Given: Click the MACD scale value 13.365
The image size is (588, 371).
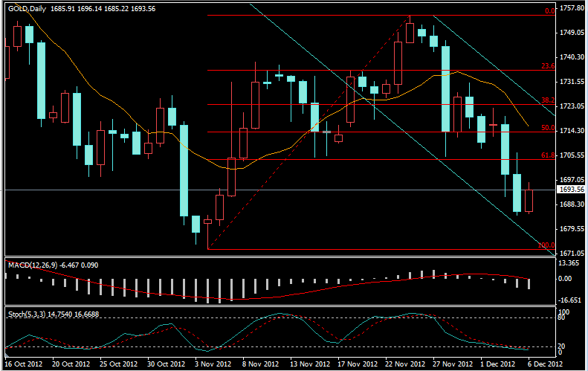Looking at the screenshot, I should 569,263.
